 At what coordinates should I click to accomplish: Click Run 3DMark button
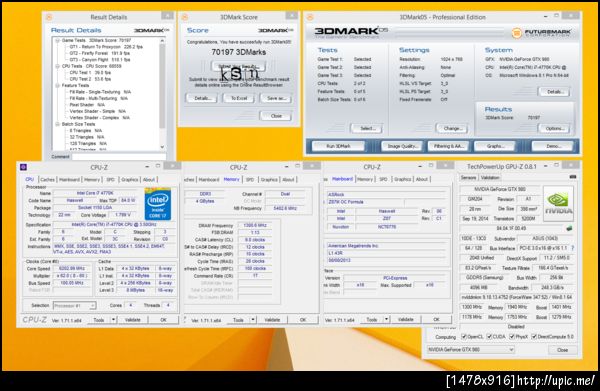[x=338, y=146]
